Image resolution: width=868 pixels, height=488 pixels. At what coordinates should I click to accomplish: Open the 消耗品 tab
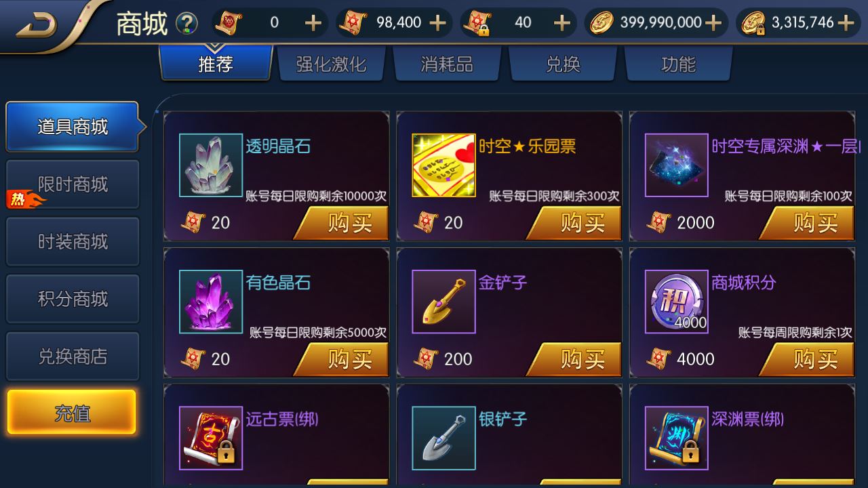447,64
